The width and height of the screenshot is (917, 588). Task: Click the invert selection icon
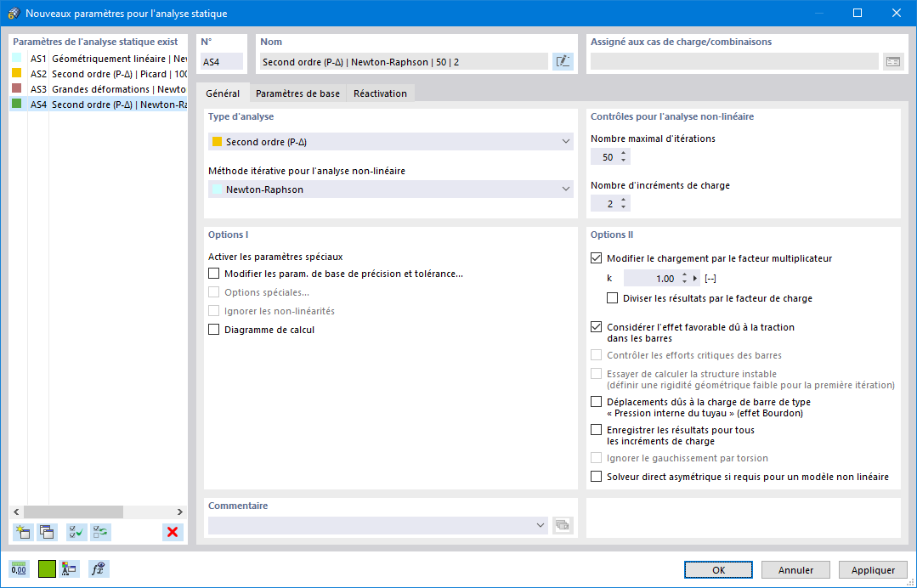point(100,532)
